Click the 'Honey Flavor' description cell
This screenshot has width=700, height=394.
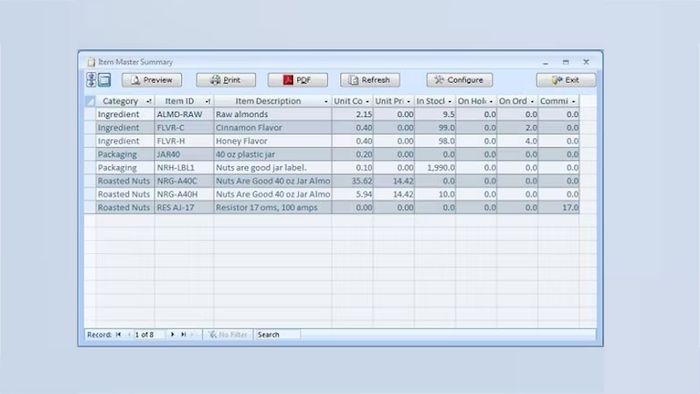coord(273,141)
